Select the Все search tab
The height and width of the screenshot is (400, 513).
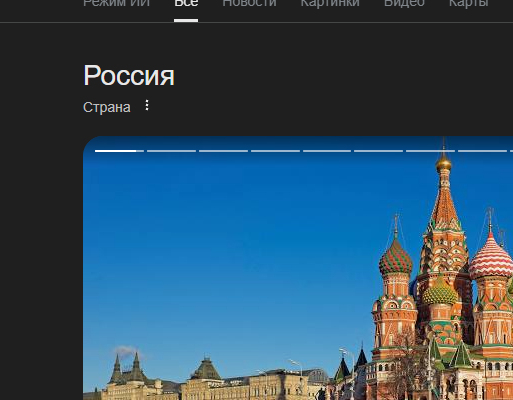[186, 3]
